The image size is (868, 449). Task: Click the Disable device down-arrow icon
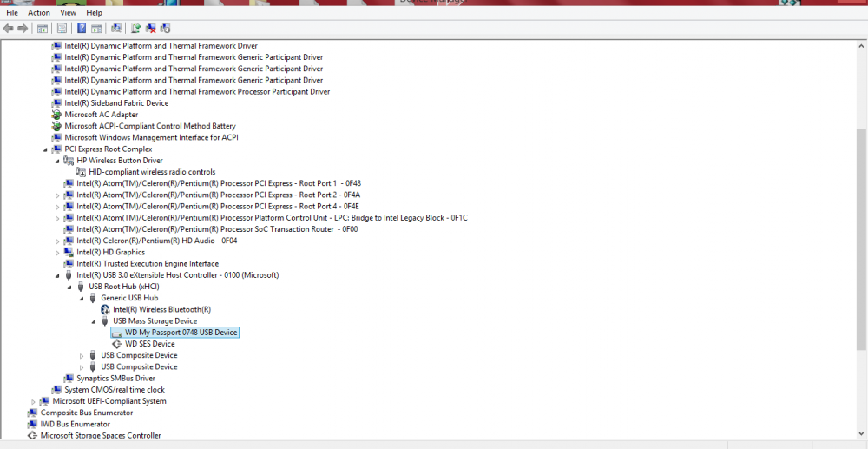click(x=165, y=29)
